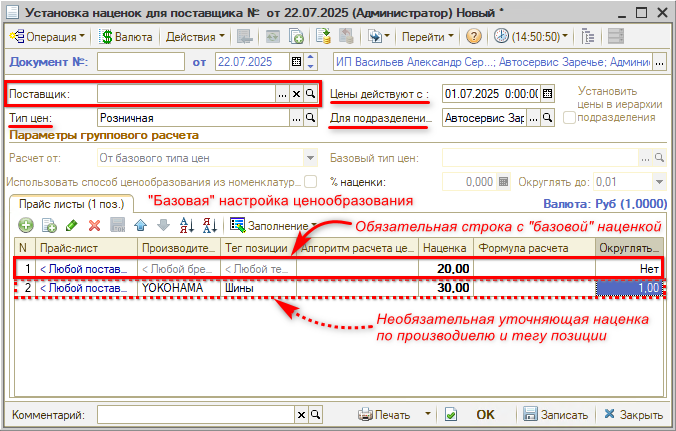Expand the Округлять до dropdown
The height and width of the screenshot is (431, 676).
pyautogui.click(x=659, y=181)
